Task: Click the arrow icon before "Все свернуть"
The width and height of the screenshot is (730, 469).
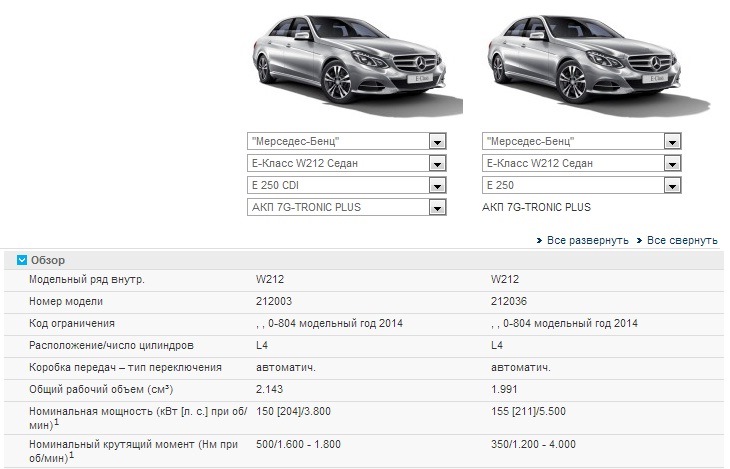Action: [x=639, y=241]
